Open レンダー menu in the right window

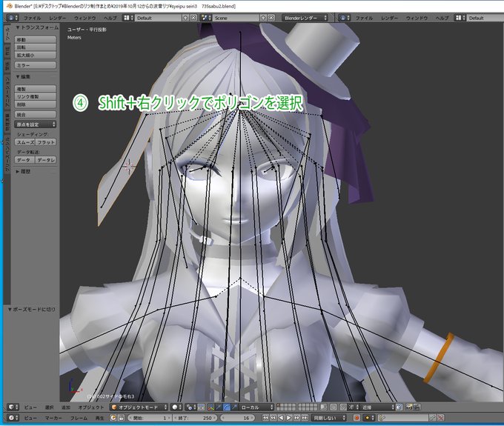pos(389,18)
